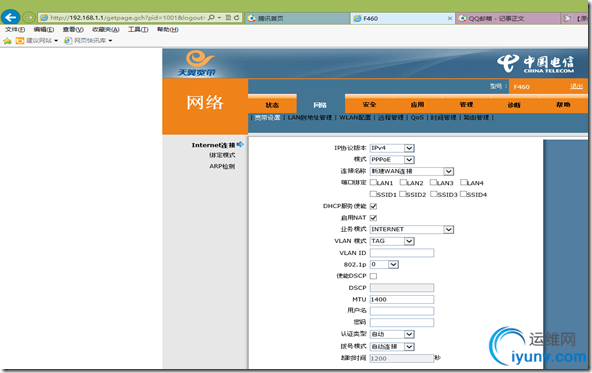Screen dimensions: 592x373
Task: Open the 帮助(H) menu
Action: (168, 29)
